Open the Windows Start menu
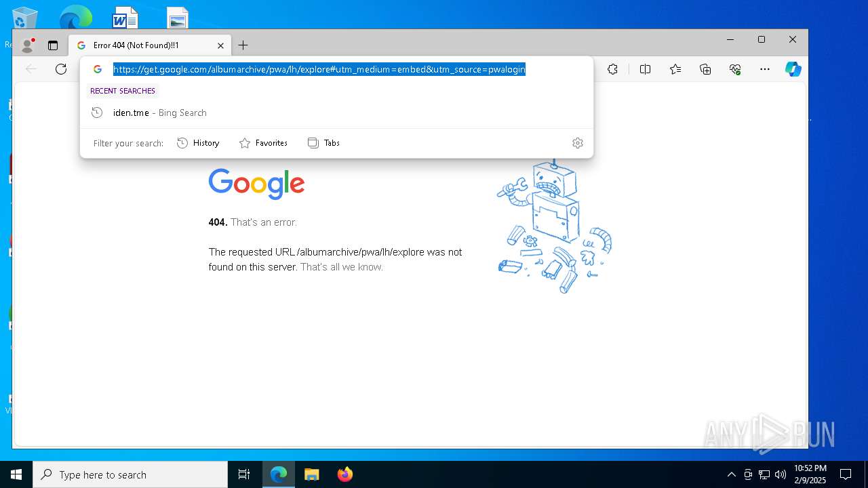The height and width of the screenshot is (488, 868). pos(16,474)
